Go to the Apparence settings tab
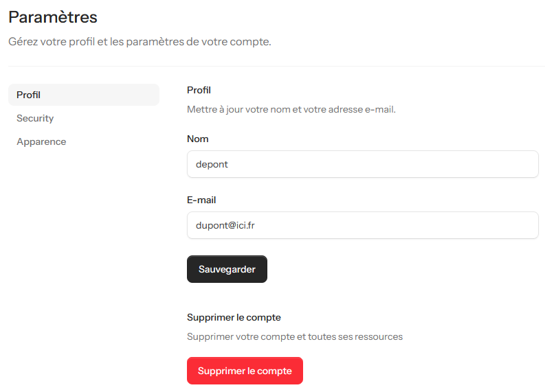The image size is (545, 392). [x=41, y=141]
